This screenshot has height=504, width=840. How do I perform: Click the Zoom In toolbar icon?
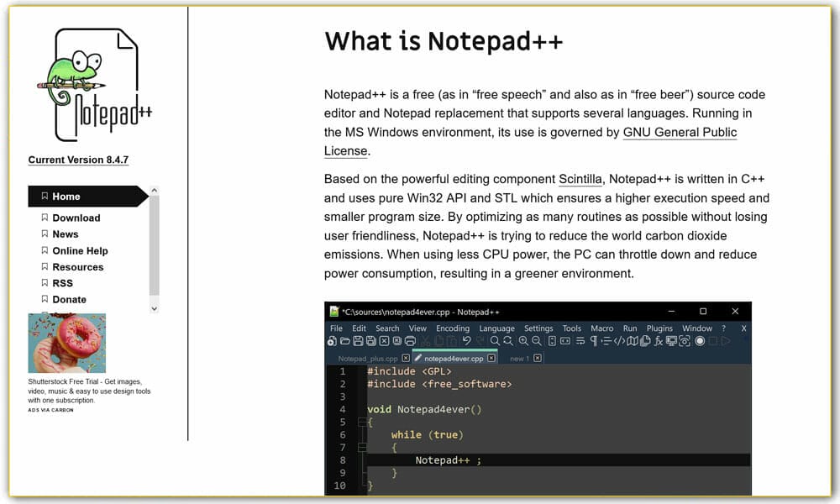(522, 340)
